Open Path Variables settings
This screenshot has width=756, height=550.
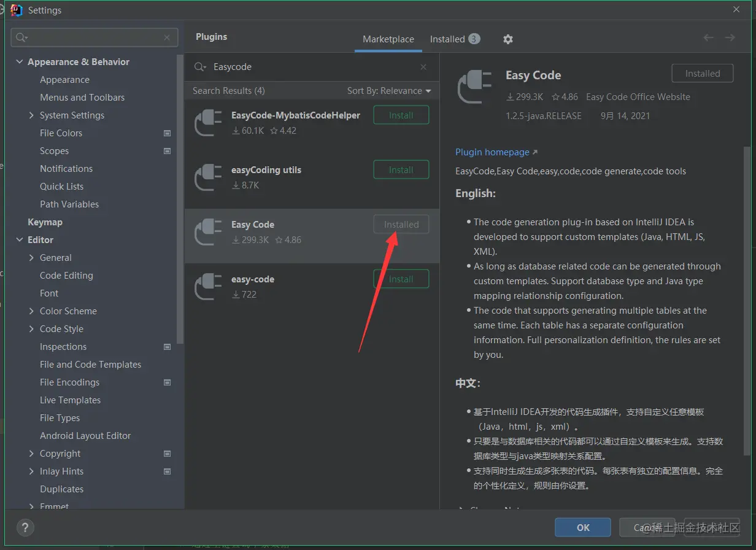pos(69,204)
